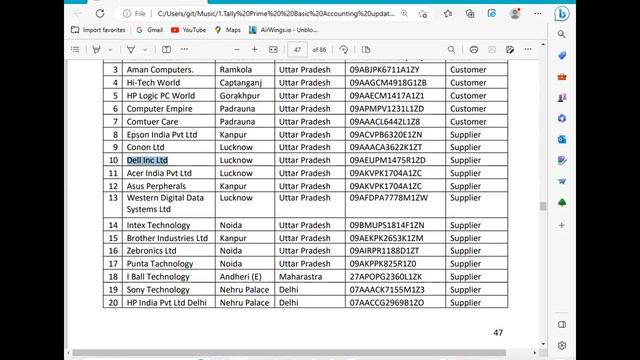Zoom in the PDF with plus
Image resolution: width=640 pixels, height=360 pixels.
(255, 49)
